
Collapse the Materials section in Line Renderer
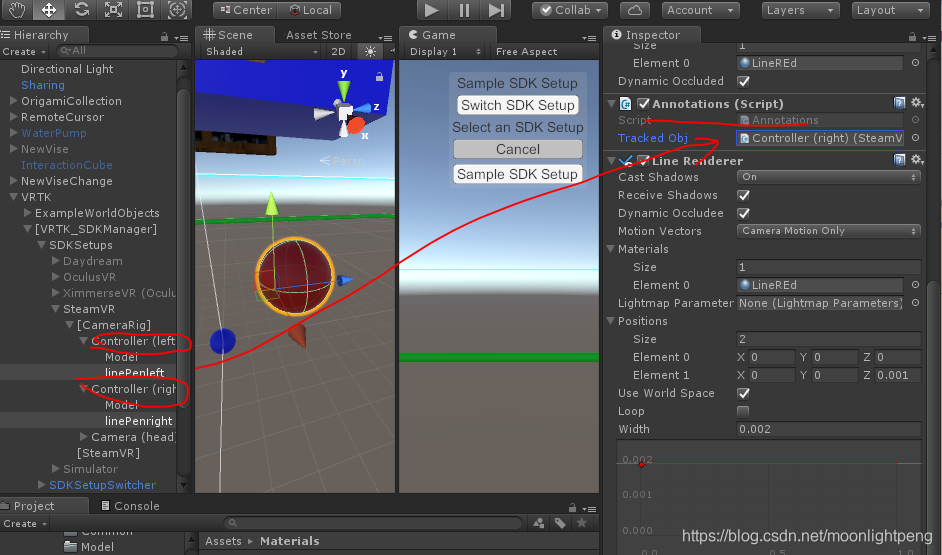(x=611, y=249)
